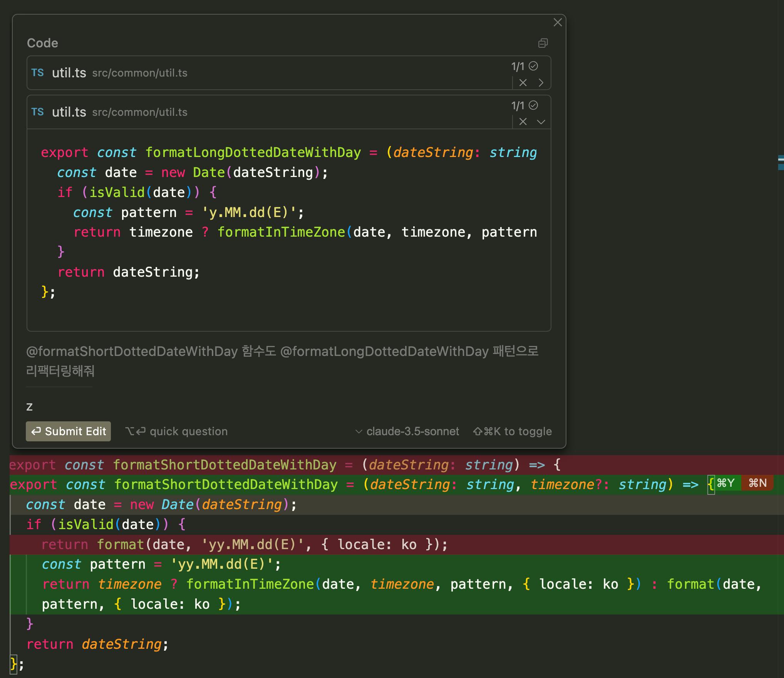Click check circle on first util.ts chip
The width and height of the screenshot is (784, 678).
tap(533, 66)
